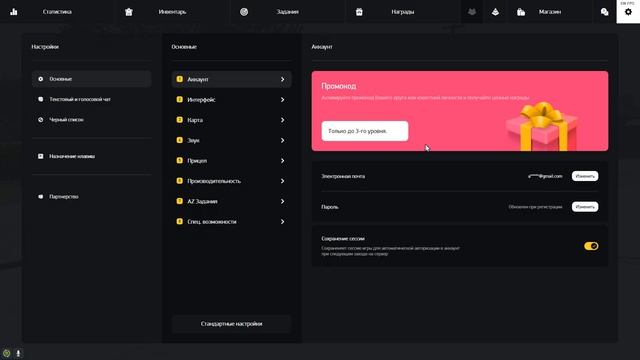Open Партнерство settings section
The height and width of the screenshot is (360, 640).
click(x=91, y=196)
